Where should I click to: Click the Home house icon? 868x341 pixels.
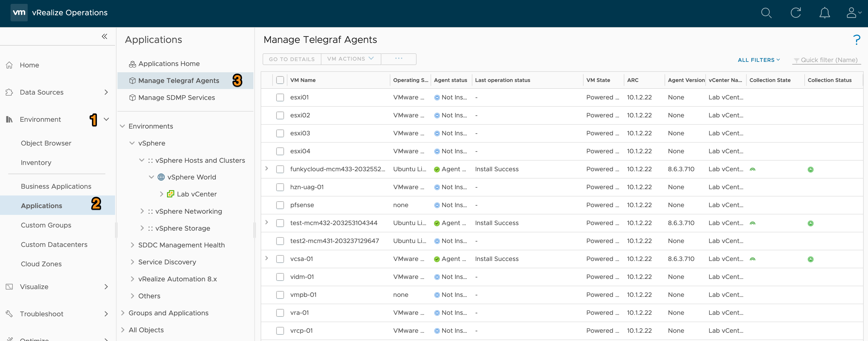[9, 65]
